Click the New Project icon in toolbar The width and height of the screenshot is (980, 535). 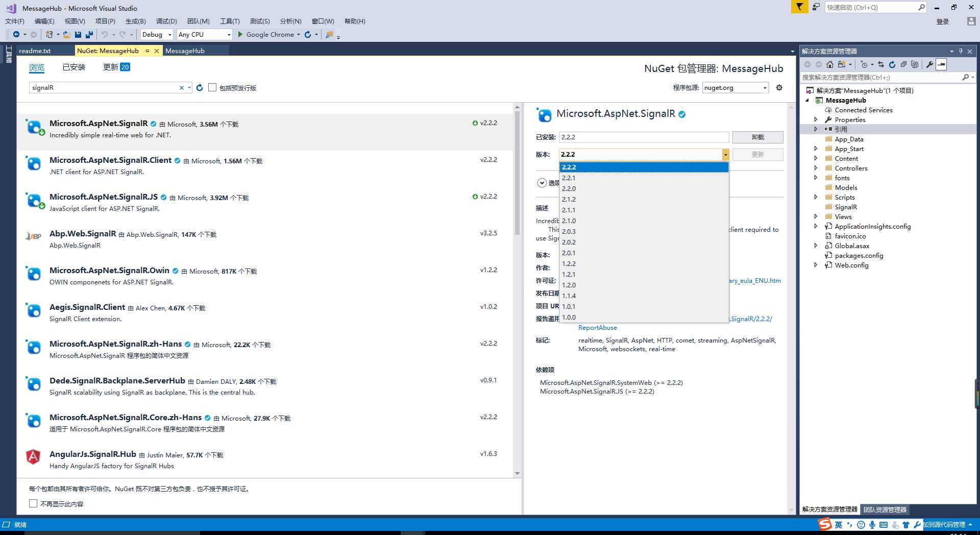(49, 34)
